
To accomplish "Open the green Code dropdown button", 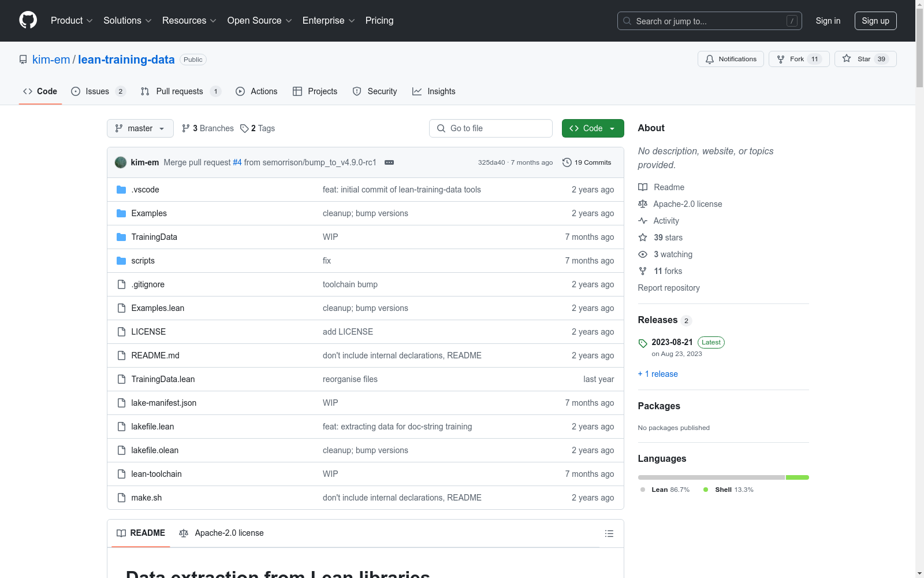I will pos(593,128).
